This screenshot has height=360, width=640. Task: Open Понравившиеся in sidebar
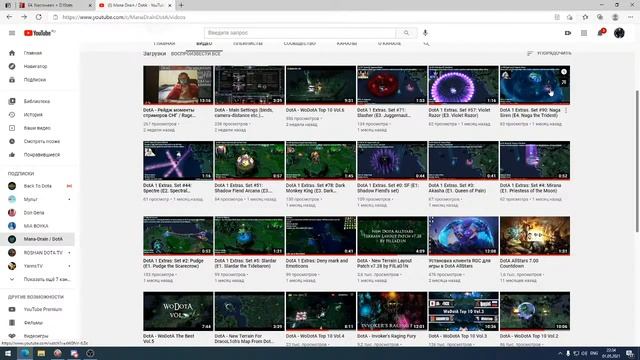pyautogui.click(x=38, y=155)
